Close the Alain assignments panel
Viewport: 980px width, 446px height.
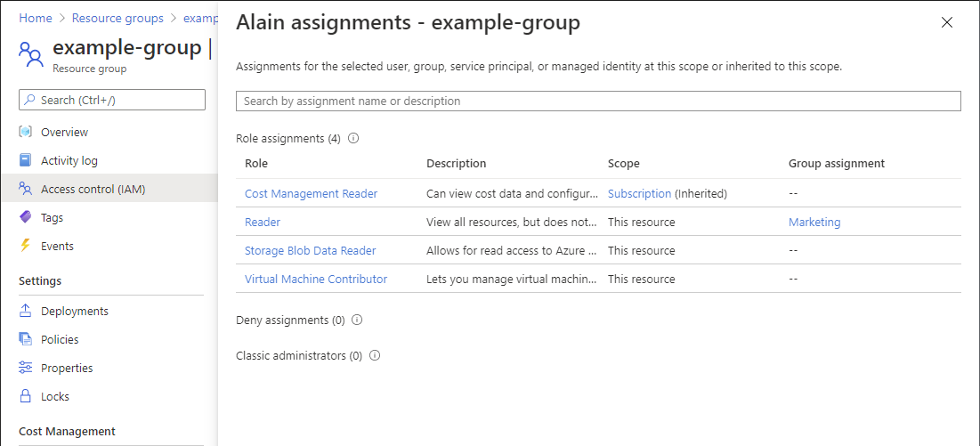(947, 22)
